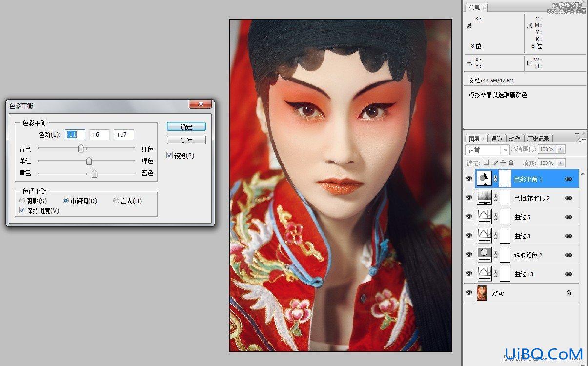Open the 不透明度 opacity slider arrow
This screenshot has width=588, height=366.
click(561, 149)
